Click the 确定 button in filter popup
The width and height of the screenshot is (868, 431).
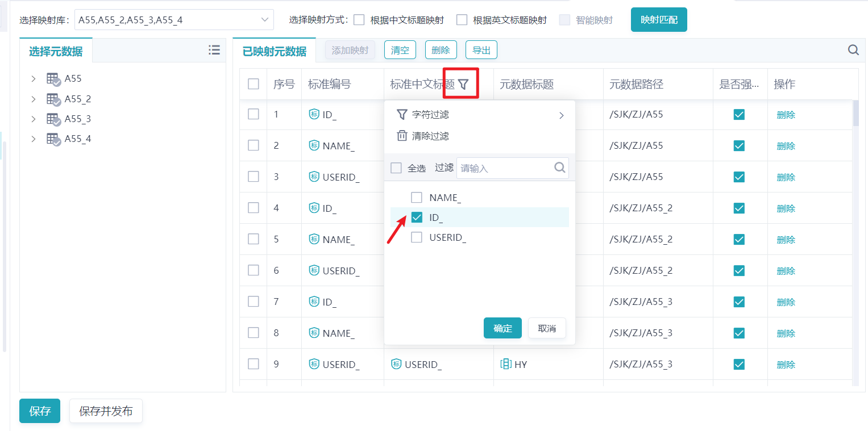tap(502, 328)
